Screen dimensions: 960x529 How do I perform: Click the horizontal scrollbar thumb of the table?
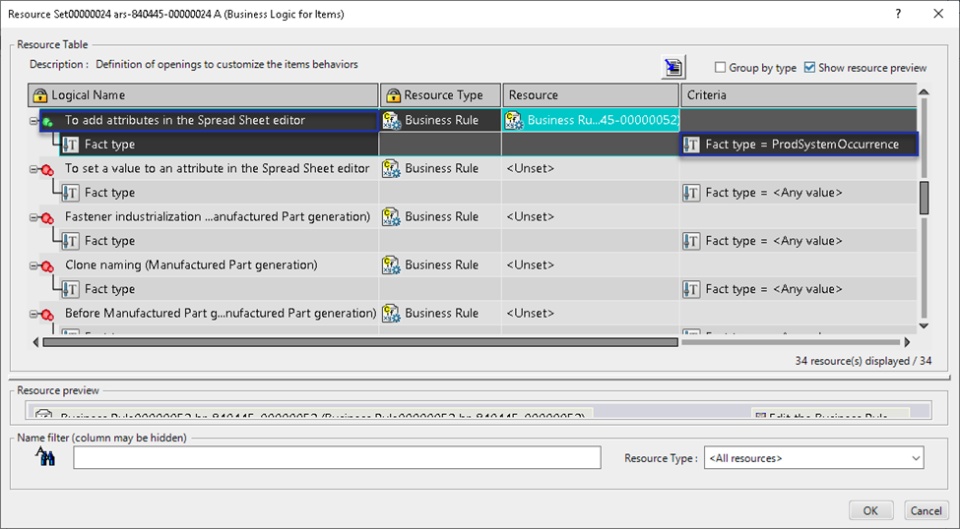click(x=360, y=342)
